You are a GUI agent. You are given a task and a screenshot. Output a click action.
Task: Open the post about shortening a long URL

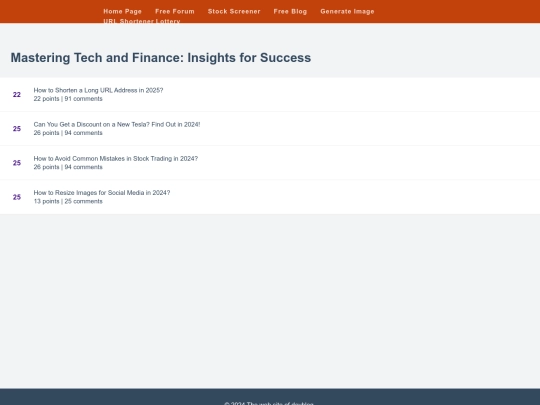coord(98,90)
